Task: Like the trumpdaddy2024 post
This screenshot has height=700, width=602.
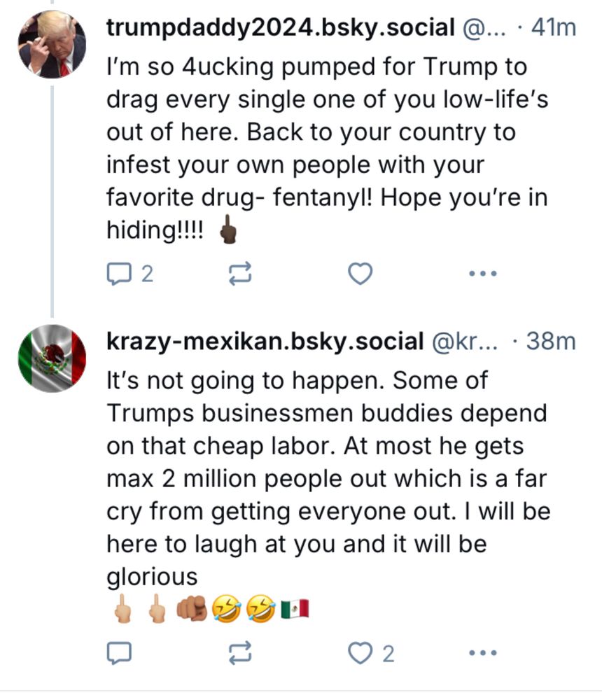Action: pyautogui.click(x=360, y=274)
